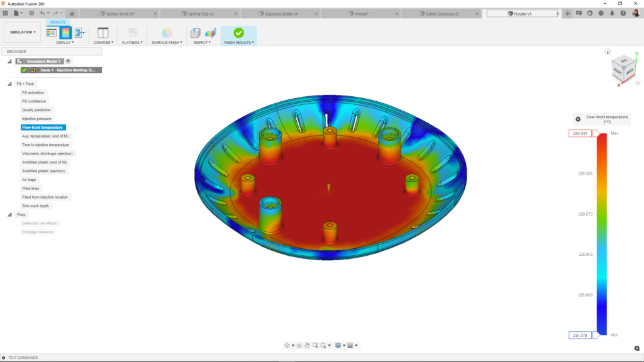Click the temperature color legend bar
The width and height of the screenshot is (644, 362).
pos(602,234)
